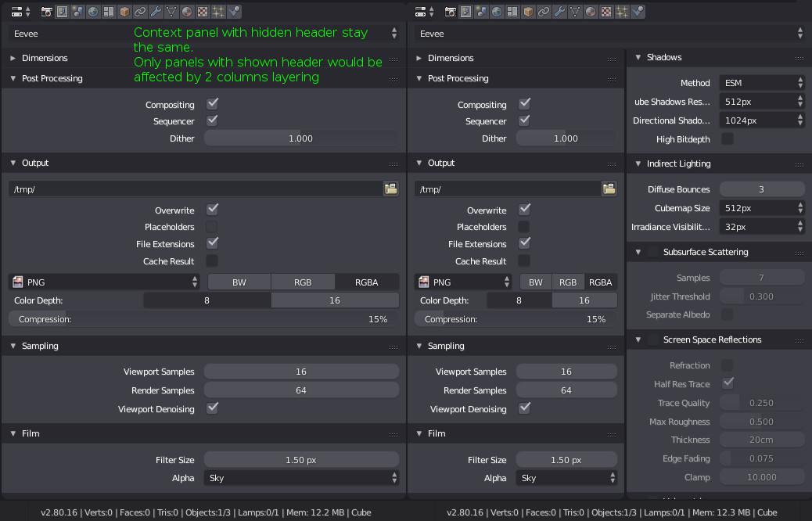Open the Material sphere tab in left editor
The image size is (812, 521).
click(187, 12)
